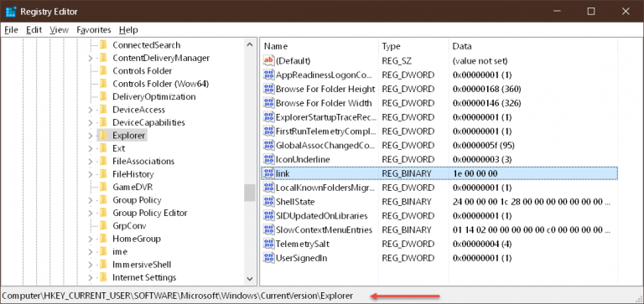644x304 pixels.
Task: Open the Favorites menu
Action: point(94,30)
